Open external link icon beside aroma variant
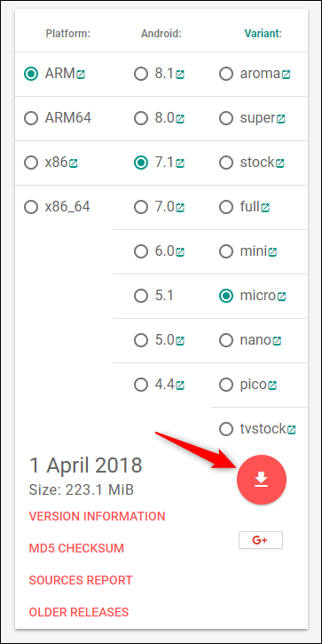322x644 pixels. tap(286, 75)
